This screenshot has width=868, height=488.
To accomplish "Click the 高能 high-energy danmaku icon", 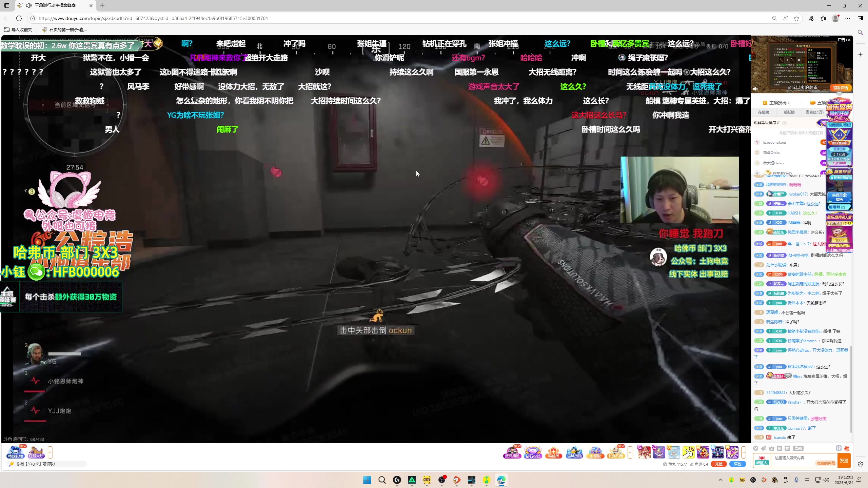I will (x=798, y=448).
